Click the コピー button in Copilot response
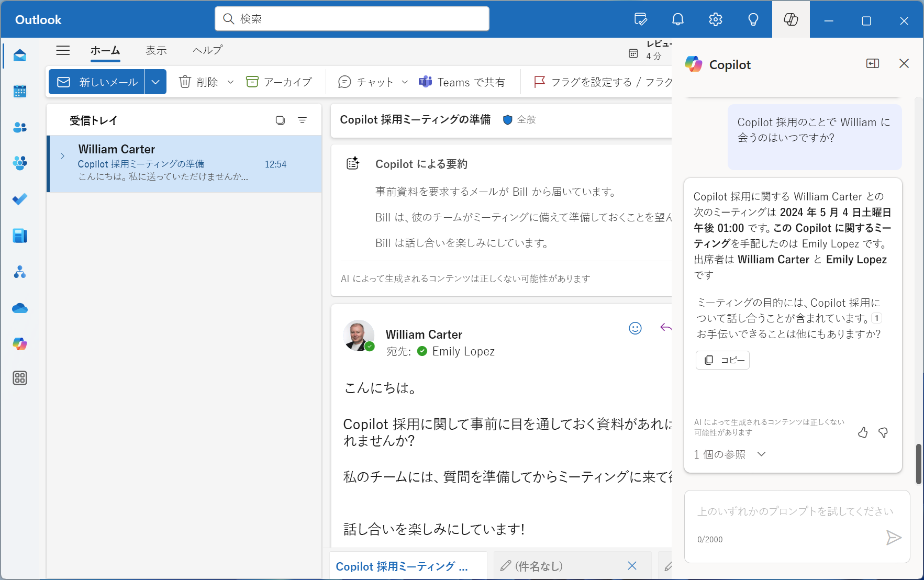 point(722,360)
